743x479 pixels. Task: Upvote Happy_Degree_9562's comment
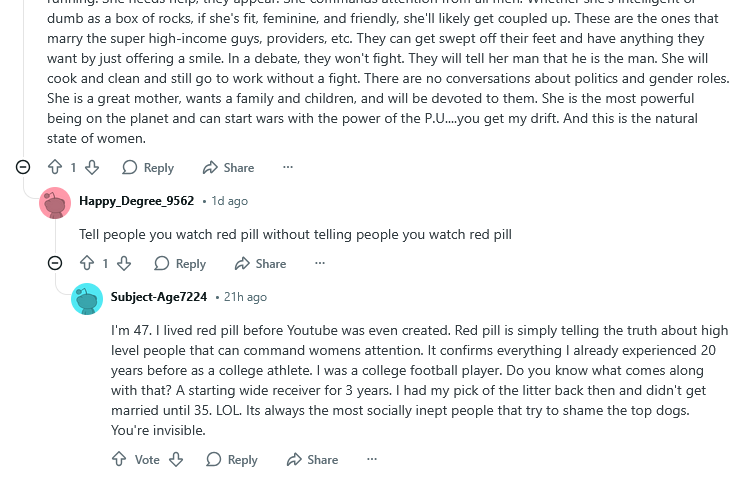coord(87,263)
